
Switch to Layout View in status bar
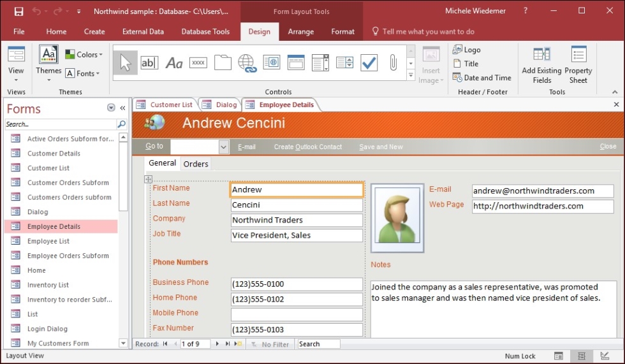pyautogui.click(x=582, y=356)
